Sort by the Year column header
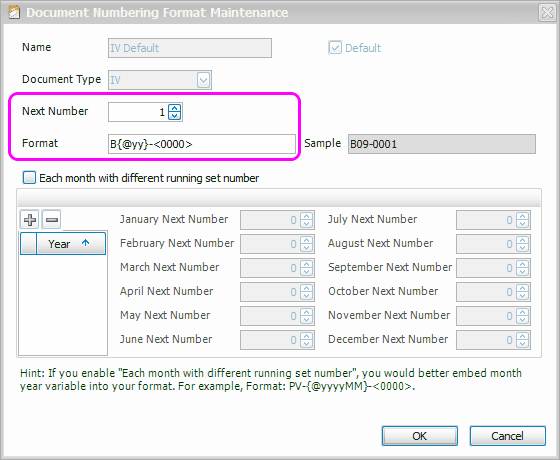The image size is (560, 460). point(71,244)
